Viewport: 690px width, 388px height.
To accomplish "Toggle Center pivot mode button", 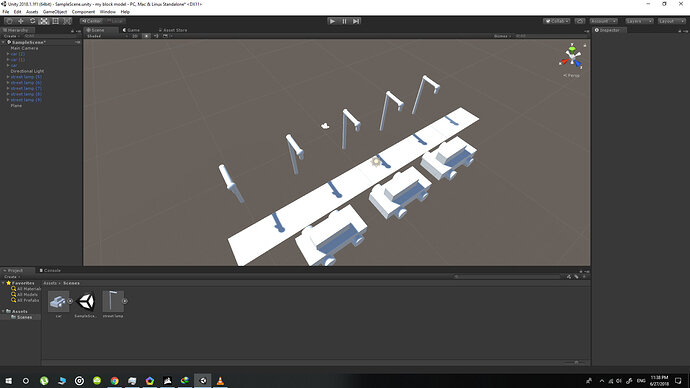I will (x=91, y=21).
